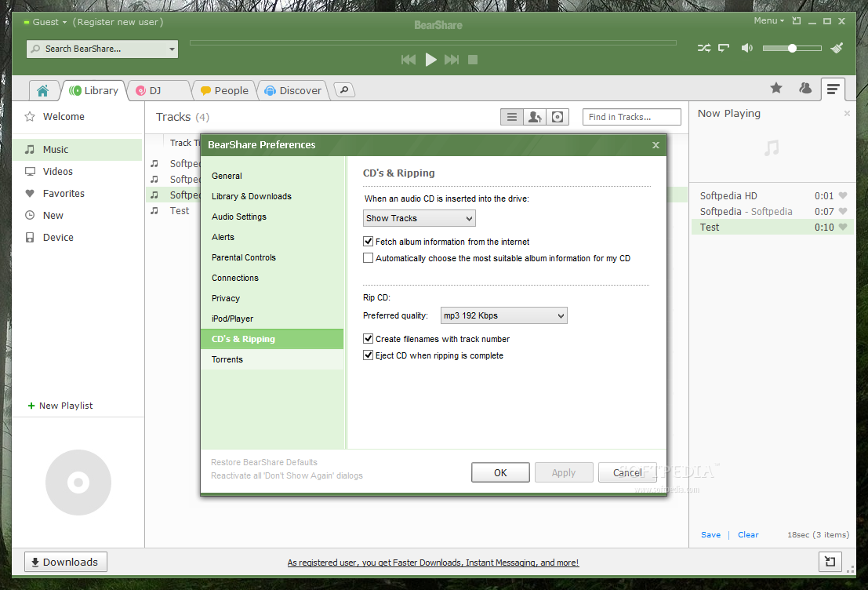
Task: Select Audio Settings preferences category
Action: click(272, 217)
